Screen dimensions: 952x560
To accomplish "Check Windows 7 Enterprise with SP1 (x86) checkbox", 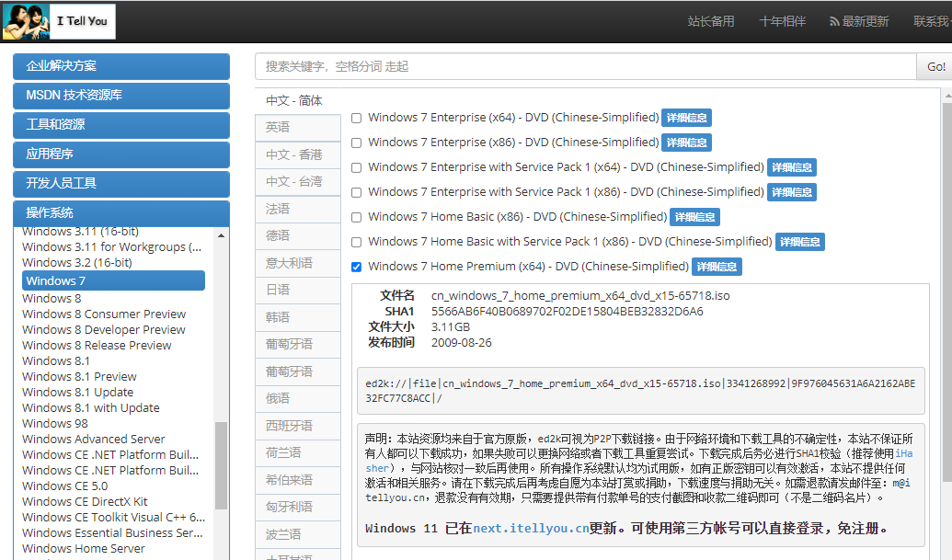I will [x=354, y=191].
